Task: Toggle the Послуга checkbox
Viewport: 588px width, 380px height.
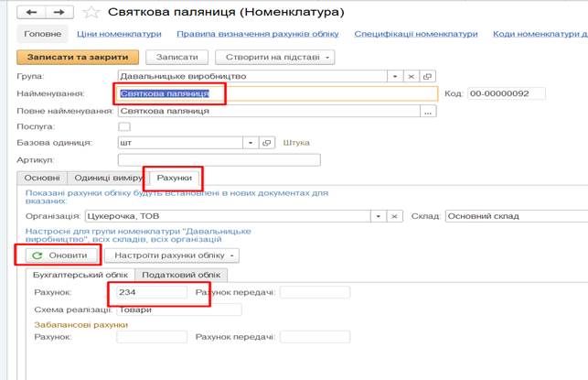Action: 125,126
